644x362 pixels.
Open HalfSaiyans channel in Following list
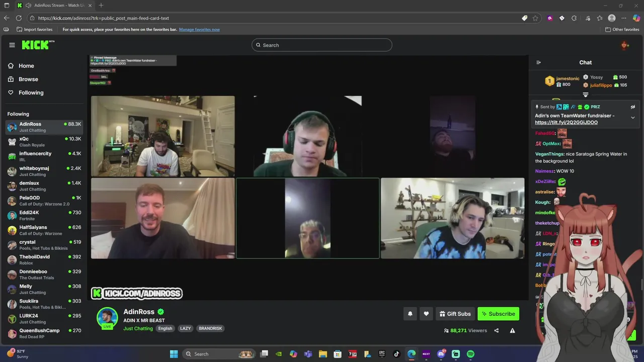(44, 230)
